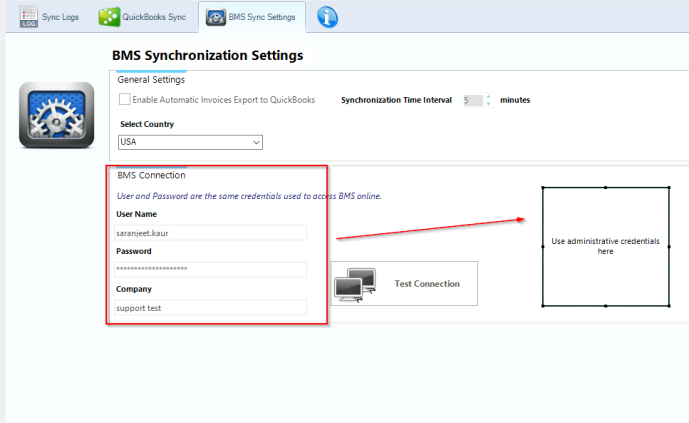The height and width of the screenshot is (423, 689).
Task: Click the green QuickBooks Sync dice icon
Action: (x=106, y=17)
